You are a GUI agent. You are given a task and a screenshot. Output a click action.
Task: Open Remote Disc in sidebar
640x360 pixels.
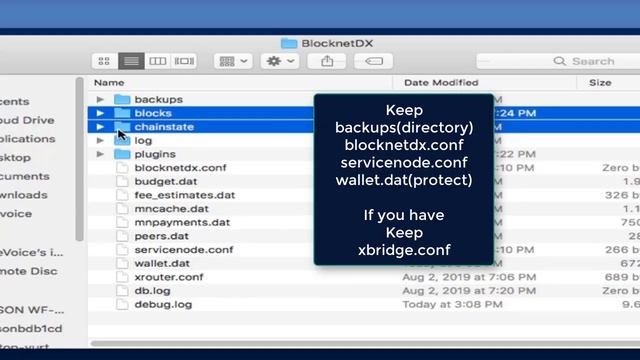click(x=29, y=271)
